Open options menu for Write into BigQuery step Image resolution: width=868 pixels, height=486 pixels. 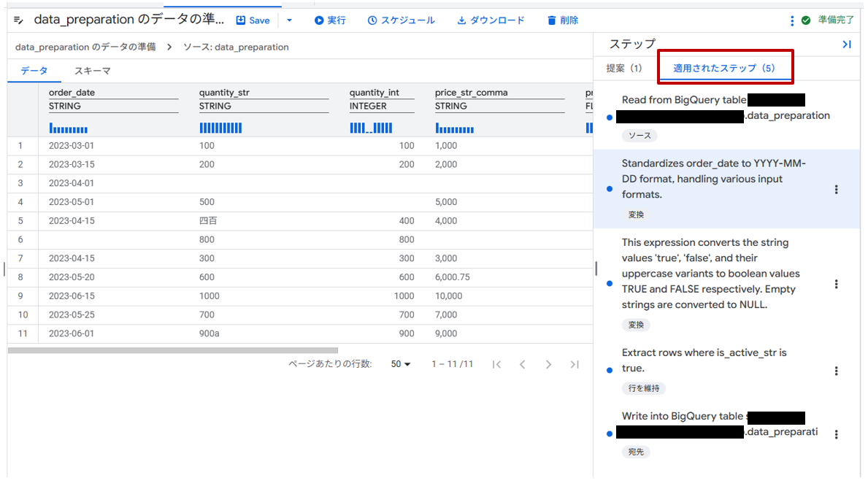pos(836,434)
